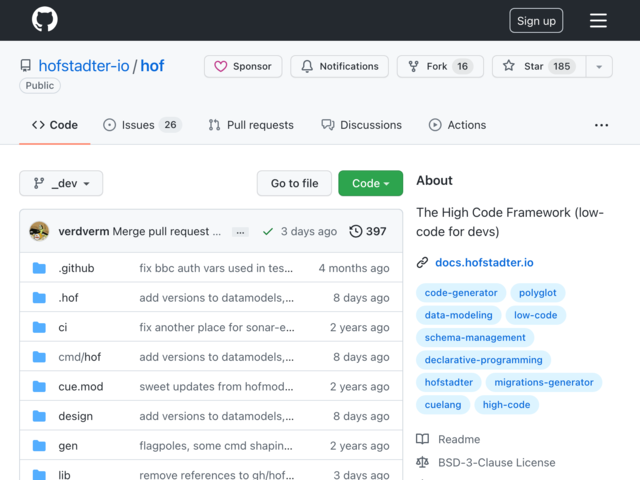This screenshot has height=480, width=640.
Task: Click the verdverm avatar image
Action: coord(39,231)
